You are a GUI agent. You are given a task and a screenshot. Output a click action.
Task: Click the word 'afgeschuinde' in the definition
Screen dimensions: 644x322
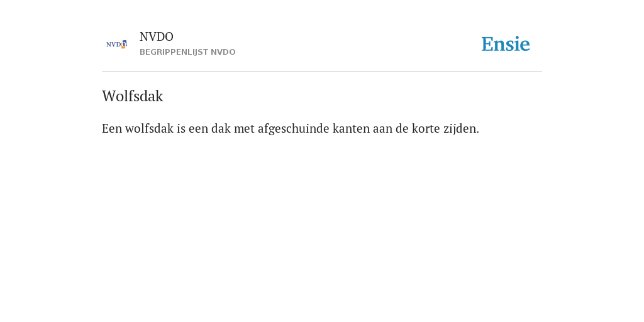[293, 129]
